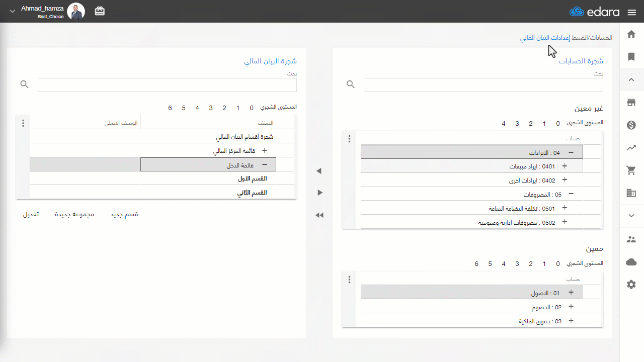
Task: Open kebab menu of financial statement tree
Action: click(23, 123)
